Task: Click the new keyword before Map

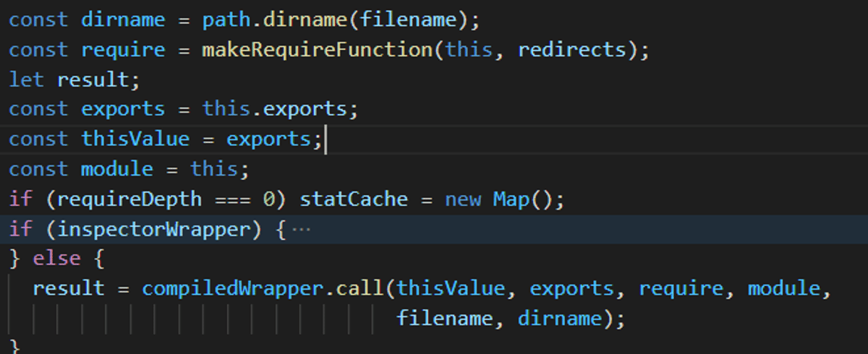Action: (462, 199)
